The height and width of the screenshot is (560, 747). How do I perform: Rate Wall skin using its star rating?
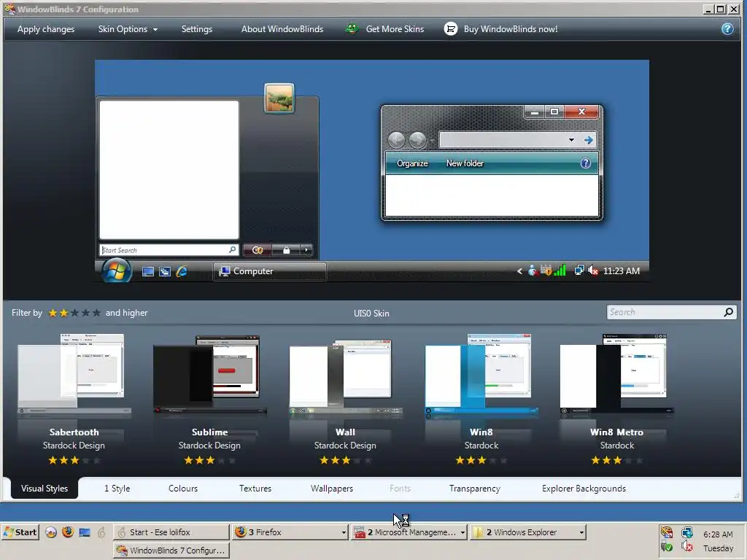(345, 461)
